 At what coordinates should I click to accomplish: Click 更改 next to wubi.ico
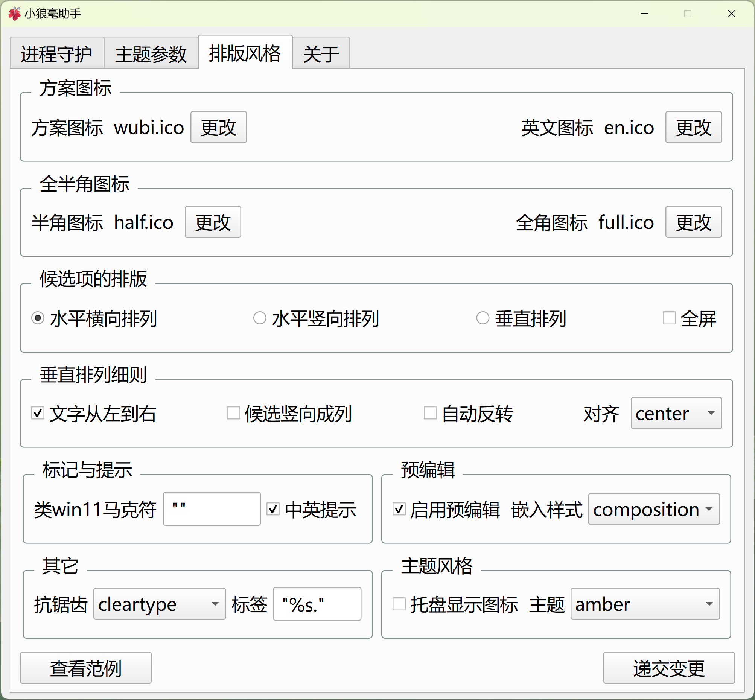point(218,127)
